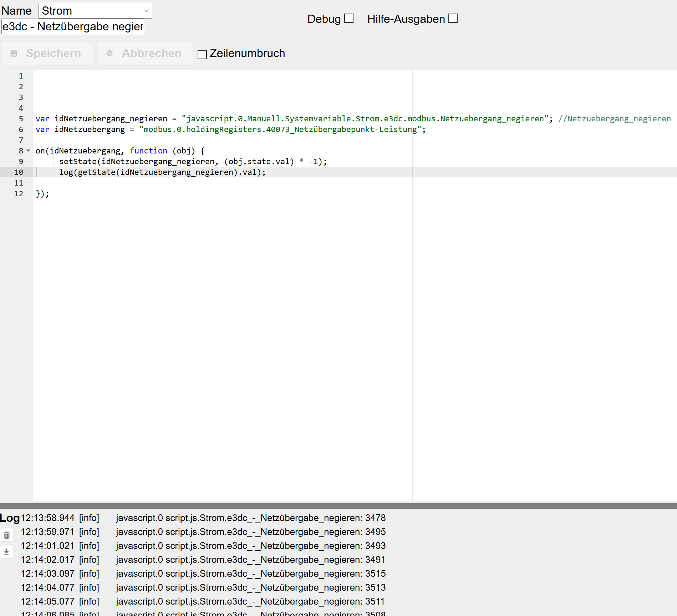This screenshot has width=677, height=616.
Task: Enable the Debug checkbox
Action: (x=349, y=18)
